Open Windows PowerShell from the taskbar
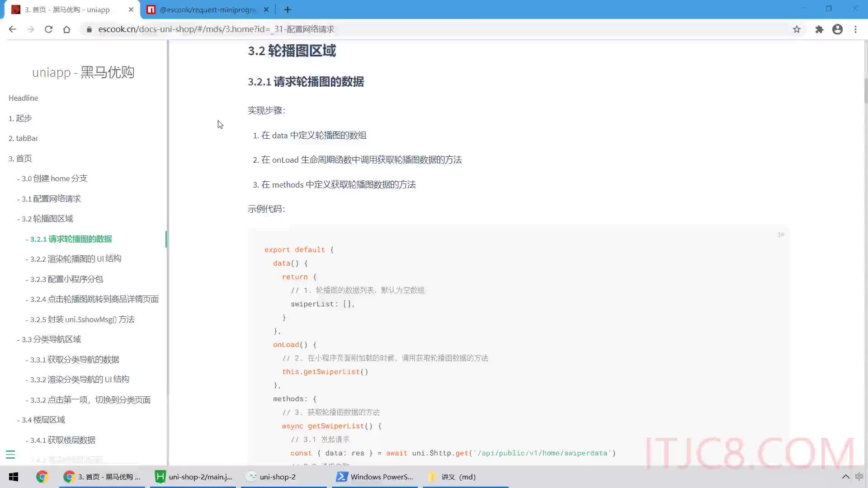Viewport: 868px width, 488px height. click(375, 477)
